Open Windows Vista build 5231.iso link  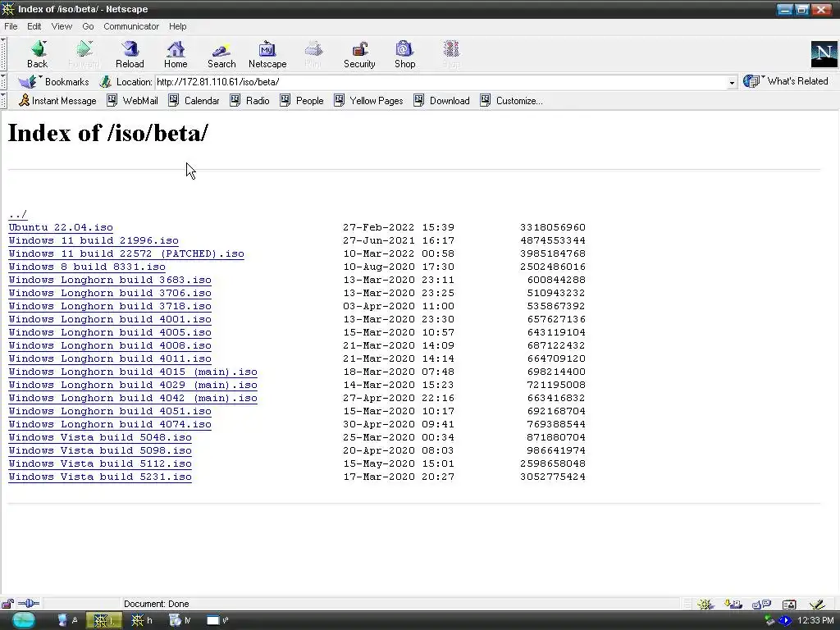coord(100,477)
